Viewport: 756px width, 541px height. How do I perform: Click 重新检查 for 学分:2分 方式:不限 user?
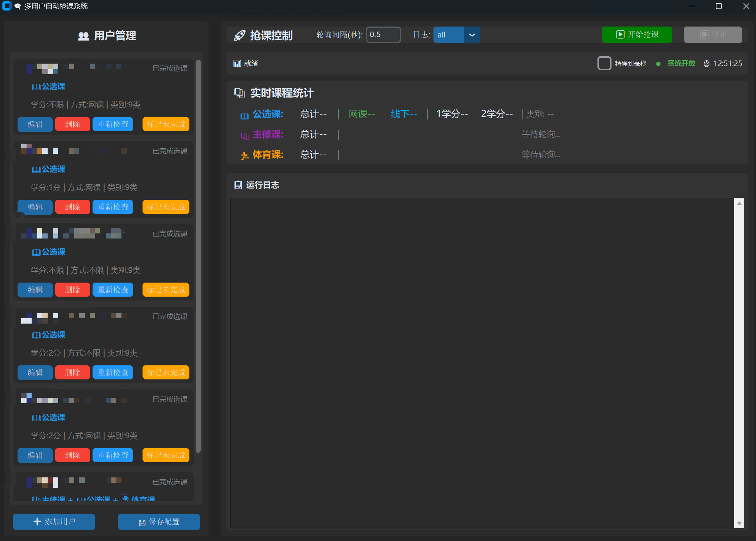[113, 373]
